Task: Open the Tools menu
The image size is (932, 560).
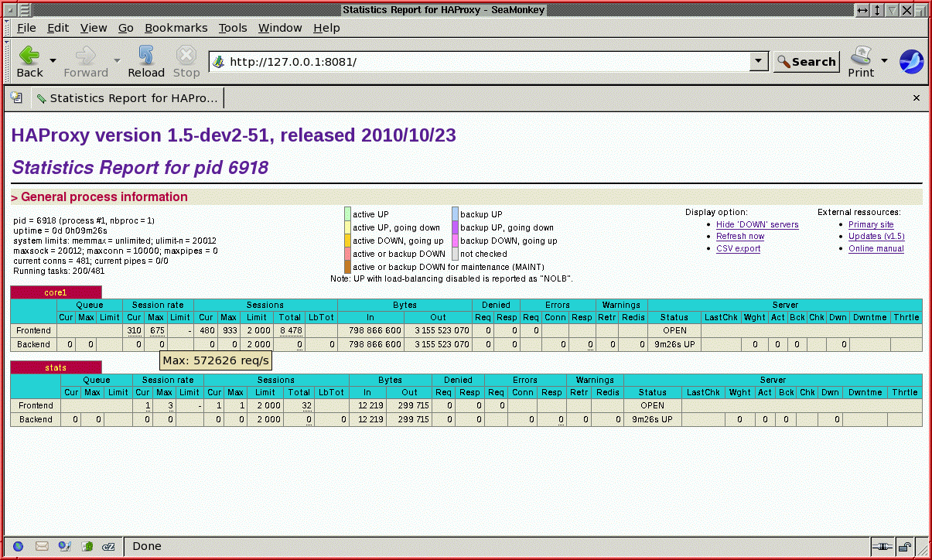Action: pos(233,27)
